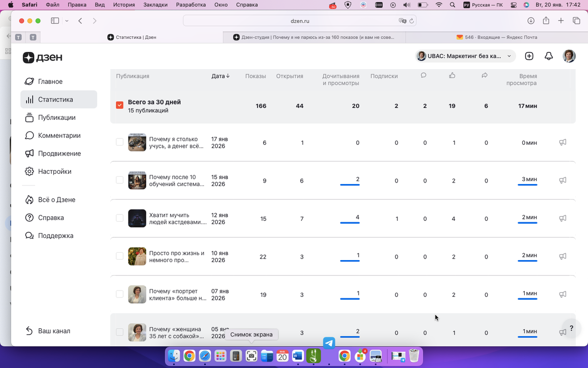
Task: Click the comments column header icon
Action: (x=423, y=76)
